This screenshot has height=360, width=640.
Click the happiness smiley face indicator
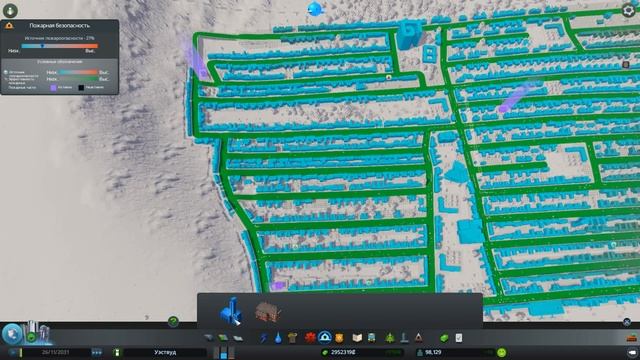[x=502, y=352]
